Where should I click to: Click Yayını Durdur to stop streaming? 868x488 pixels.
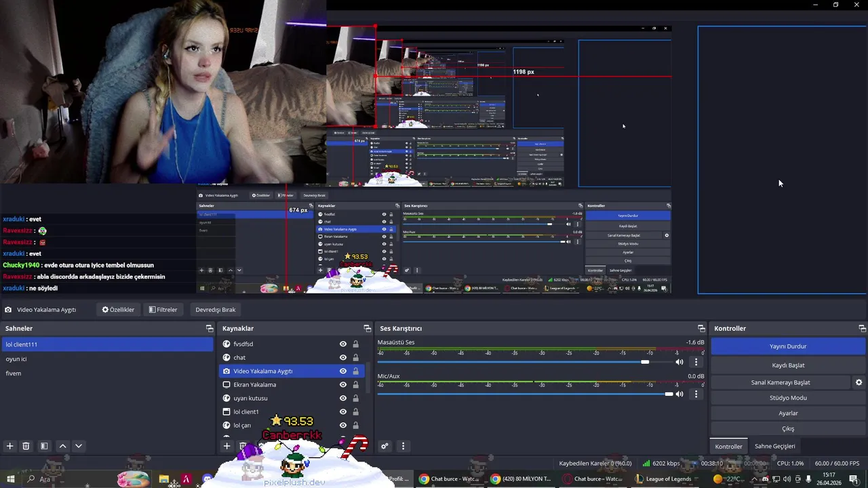788,346
